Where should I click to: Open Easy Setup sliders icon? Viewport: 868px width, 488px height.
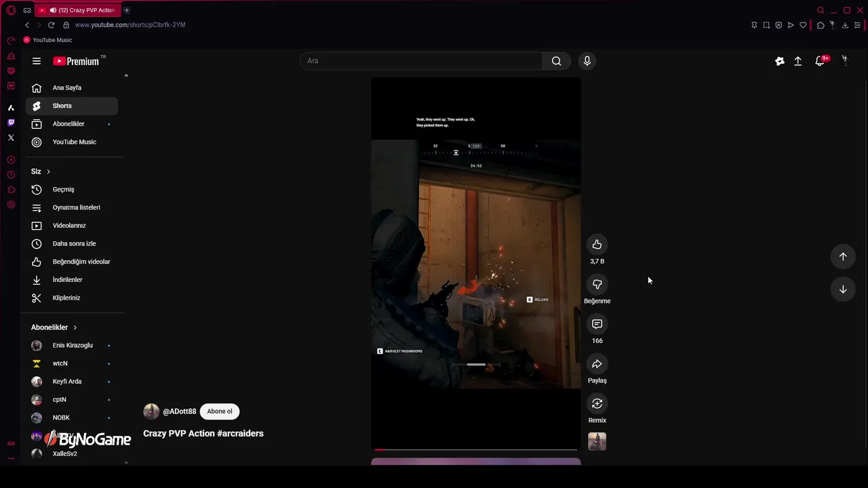[858, 25]
